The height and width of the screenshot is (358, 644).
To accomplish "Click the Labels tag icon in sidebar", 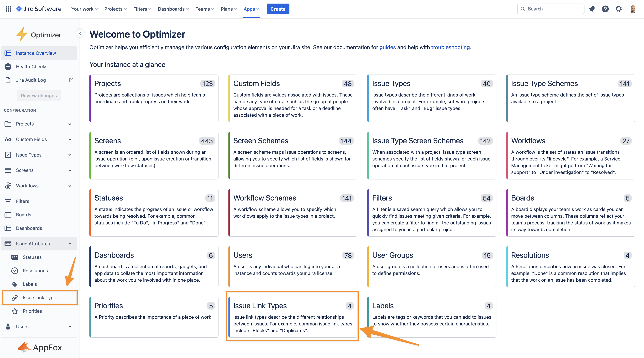I will [x=14, y=284].
